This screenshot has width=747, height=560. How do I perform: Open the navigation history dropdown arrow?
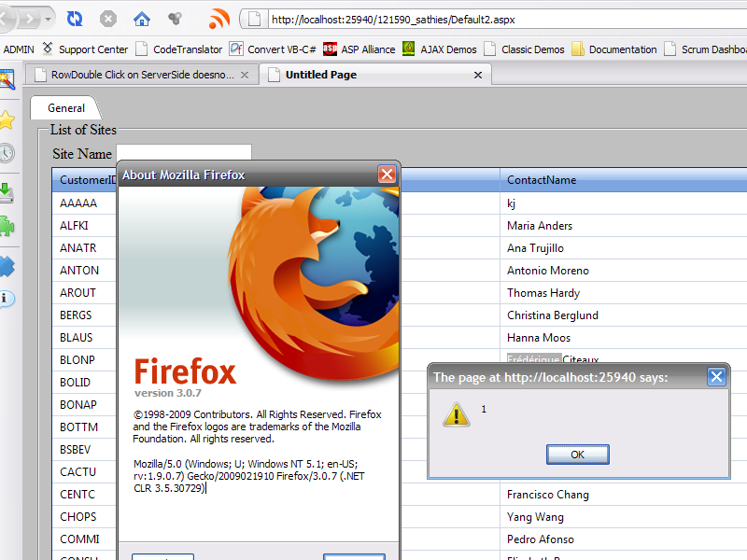coord(48,20)
